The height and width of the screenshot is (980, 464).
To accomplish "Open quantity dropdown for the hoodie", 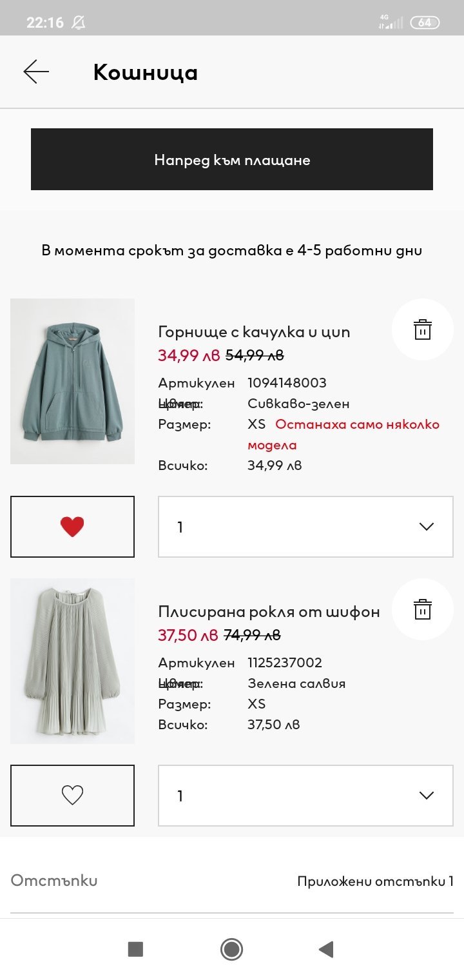I will (x=305, y=527).
